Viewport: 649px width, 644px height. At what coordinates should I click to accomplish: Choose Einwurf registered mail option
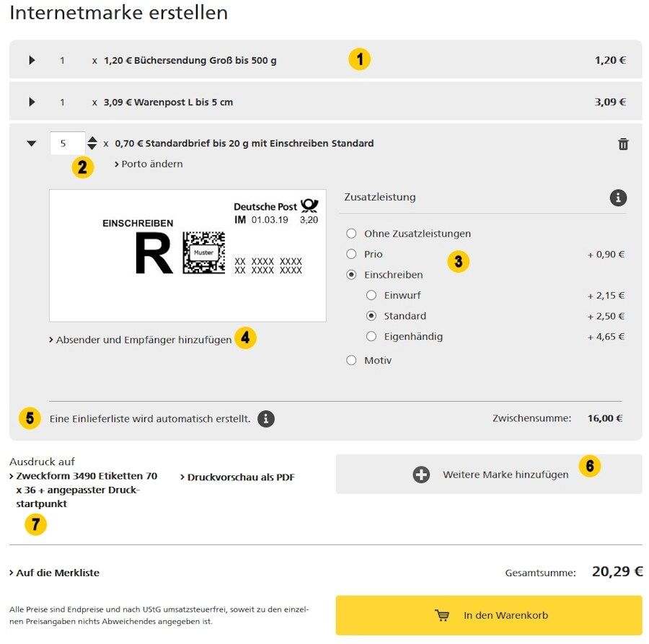pos(371,295)
